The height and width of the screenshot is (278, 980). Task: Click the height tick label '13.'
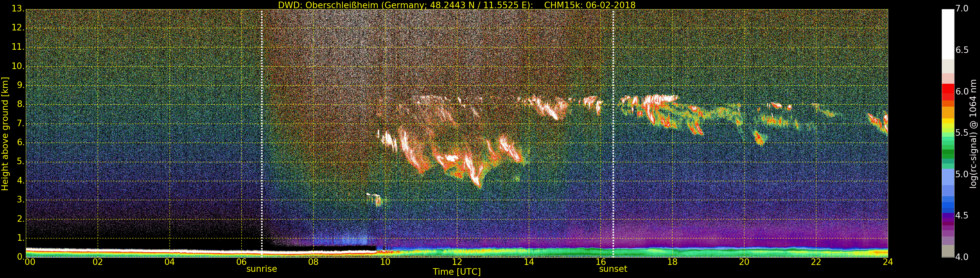[18, 9]
